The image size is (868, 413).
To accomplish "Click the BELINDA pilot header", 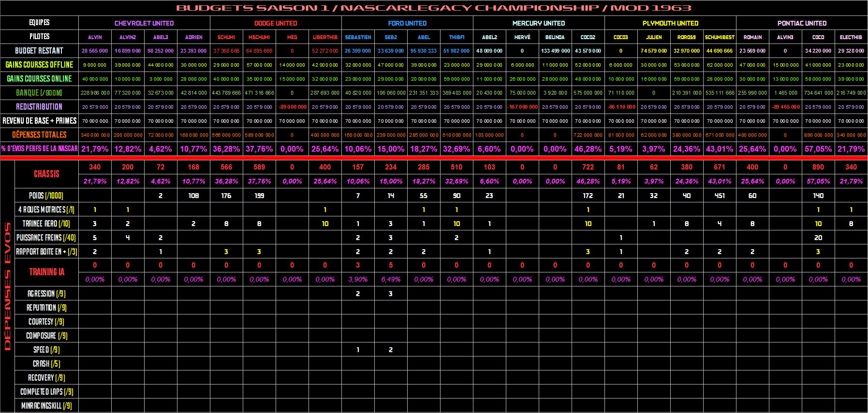I will click(x=555, y=37).
